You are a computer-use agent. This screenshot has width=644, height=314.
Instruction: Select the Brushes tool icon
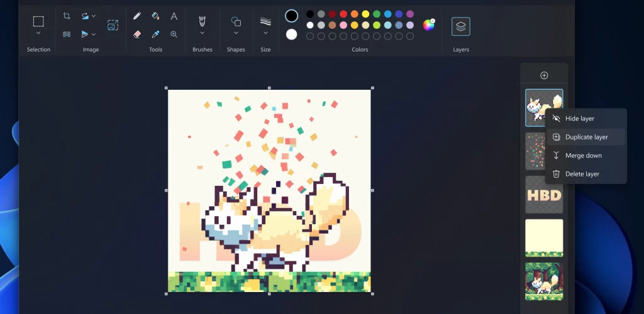[202, 21]
